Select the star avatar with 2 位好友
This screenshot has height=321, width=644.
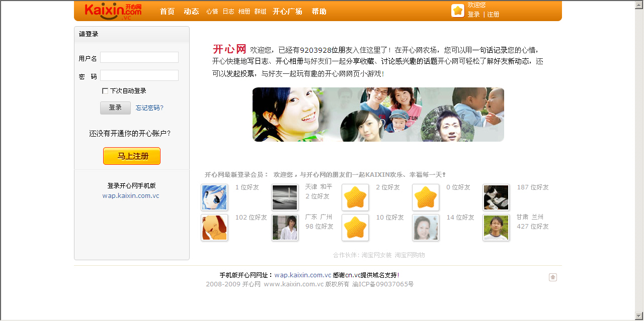355,197
